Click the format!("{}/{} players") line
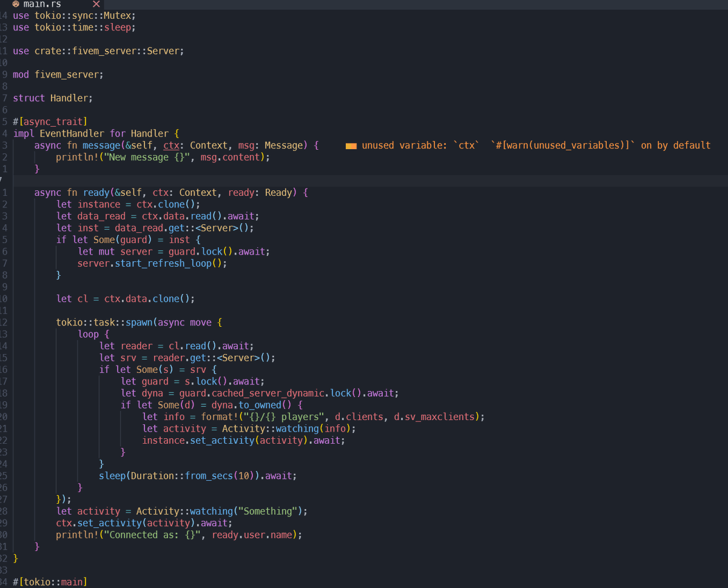The image size is (728, 588). click(313, 417)
